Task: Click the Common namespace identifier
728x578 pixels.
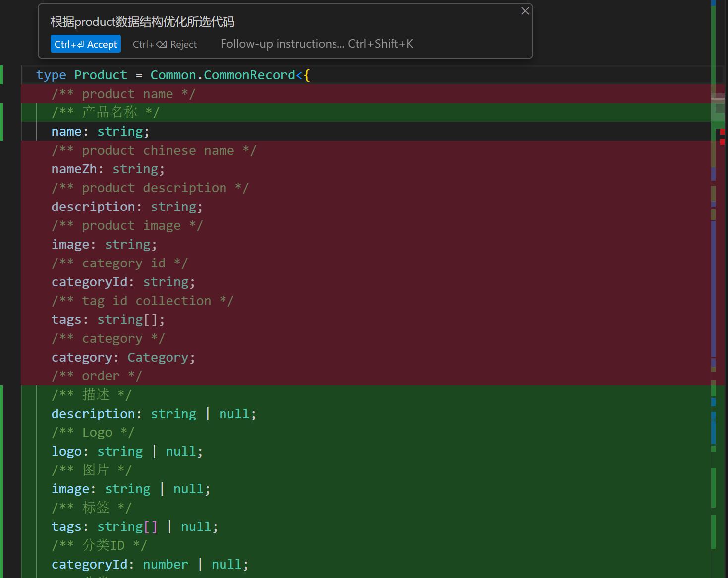Action: click(173, 75)
